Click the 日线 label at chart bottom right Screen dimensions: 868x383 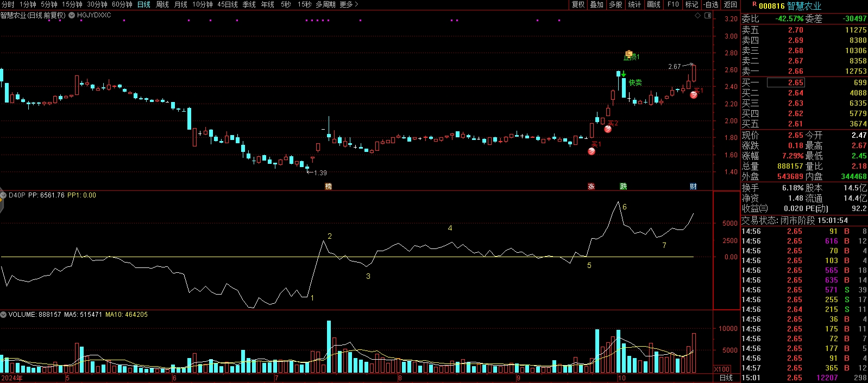726,378
